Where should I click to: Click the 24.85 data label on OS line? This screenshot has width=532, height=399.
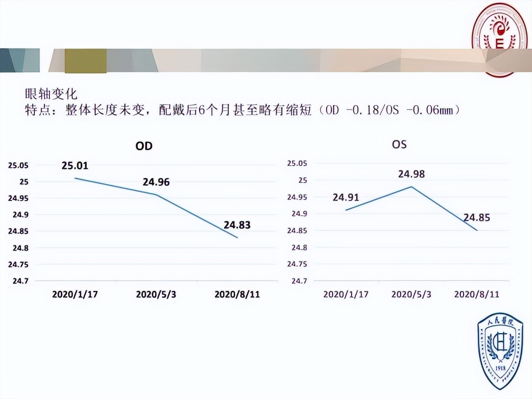(x=477, y=217)
